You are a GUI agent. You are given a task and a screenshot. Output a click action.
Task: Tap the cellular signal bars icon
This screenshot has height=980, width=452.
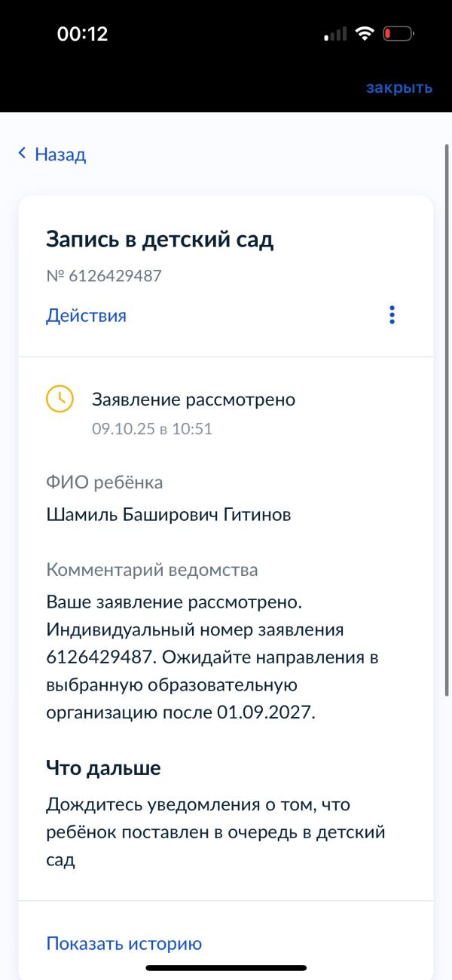(335, 35)
